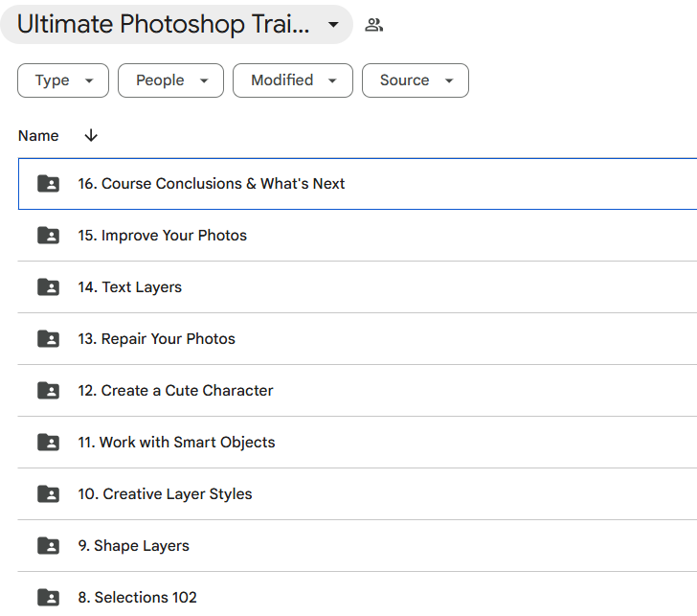Click the shared people icon beside folder title
This screenshot has width=697, height=616.
(x=373, y=25)
